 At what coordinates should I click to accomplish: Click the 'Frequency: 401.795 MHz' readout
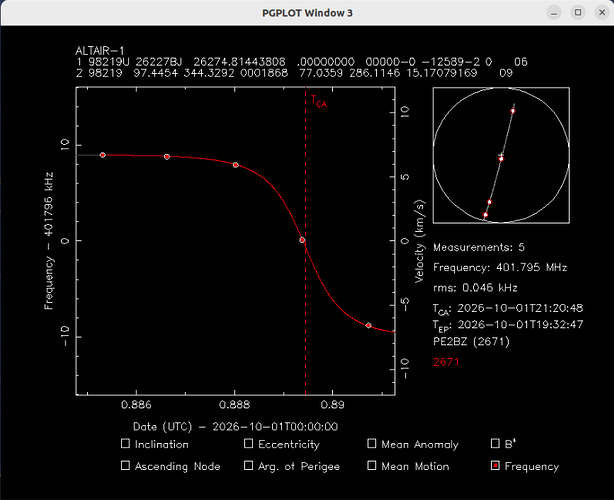pyautogui.click(x=500, y=267)
